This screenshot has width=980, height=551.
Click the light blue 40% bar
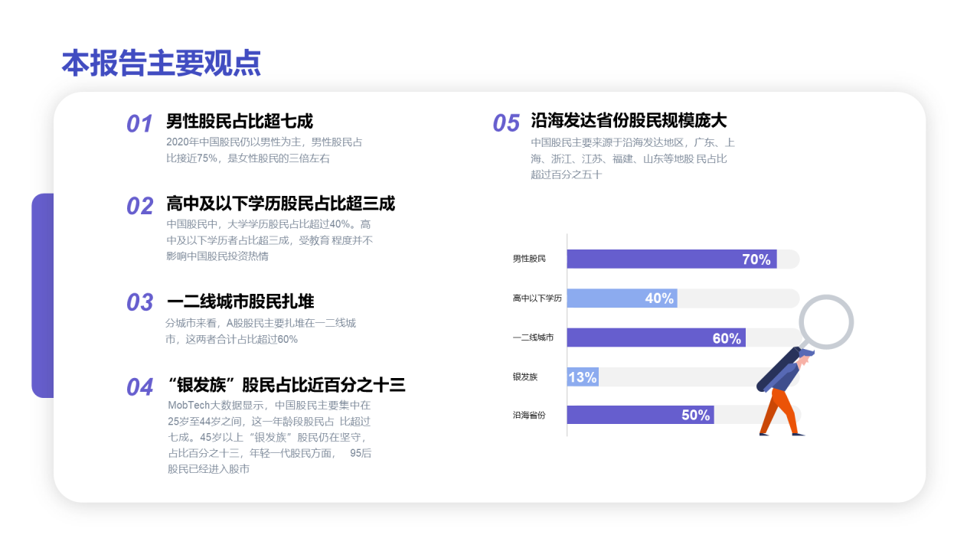coord(622,298)
